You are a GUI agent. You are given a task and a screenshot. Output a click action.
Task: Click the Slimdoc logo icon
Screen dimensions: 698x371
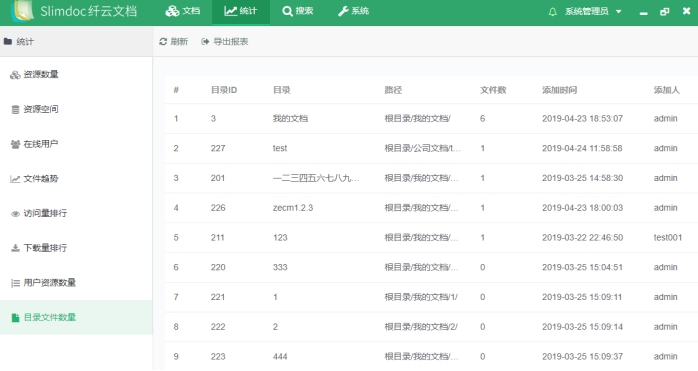point(22,11)
